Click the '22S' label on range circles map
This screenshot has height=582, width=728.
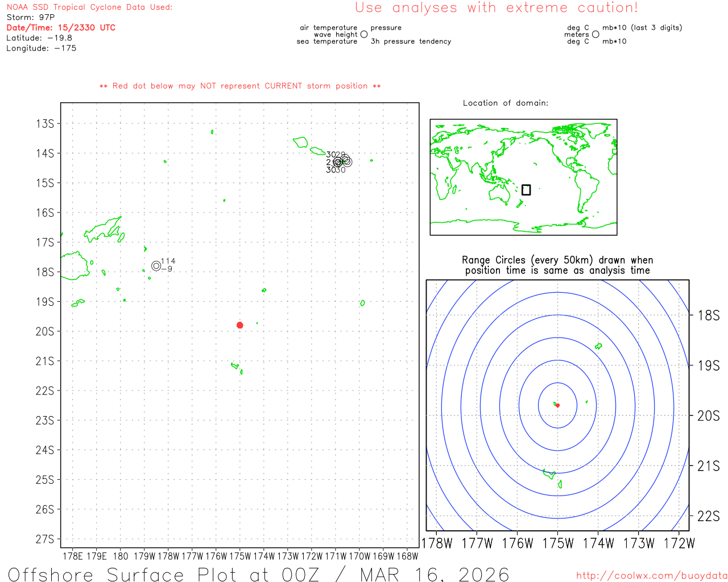(x=709, y=516)
